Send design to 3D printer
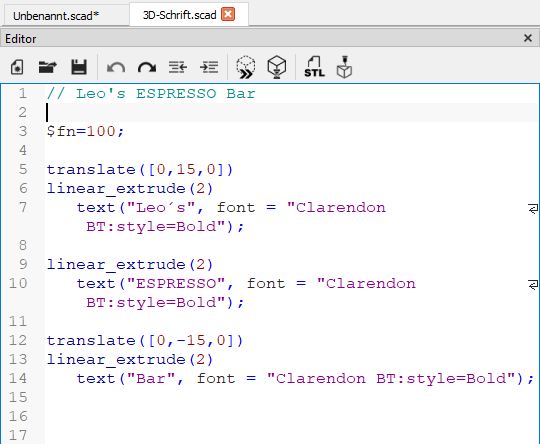 coord(344,67)
